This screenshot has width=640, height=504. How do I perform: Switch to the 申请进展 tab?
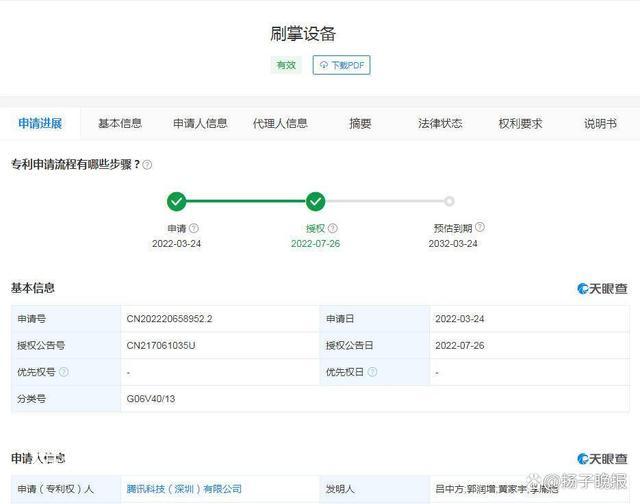pyautogui.click(x=40, y=123)
